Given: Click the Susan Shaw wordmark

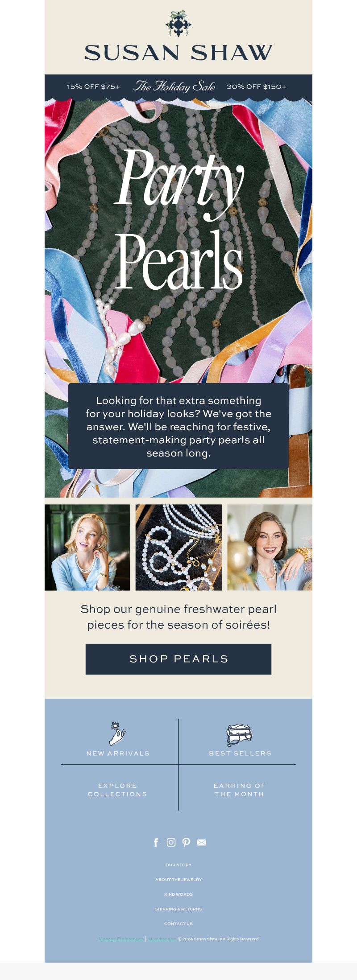Looking at the screenshot, I should [178, 53].
